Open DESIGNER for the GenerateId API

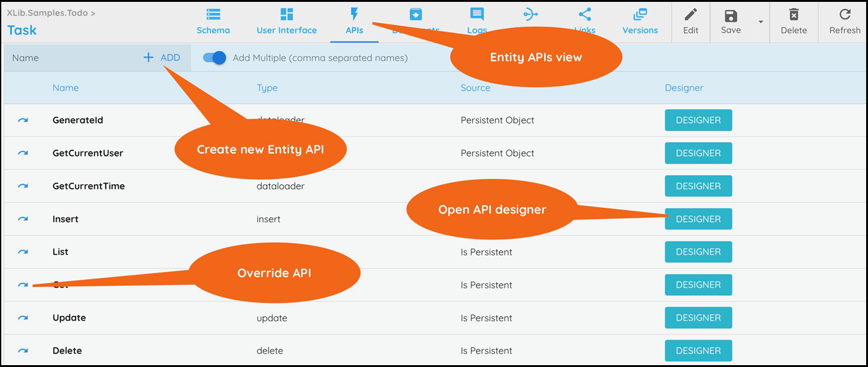pos(698,120)
